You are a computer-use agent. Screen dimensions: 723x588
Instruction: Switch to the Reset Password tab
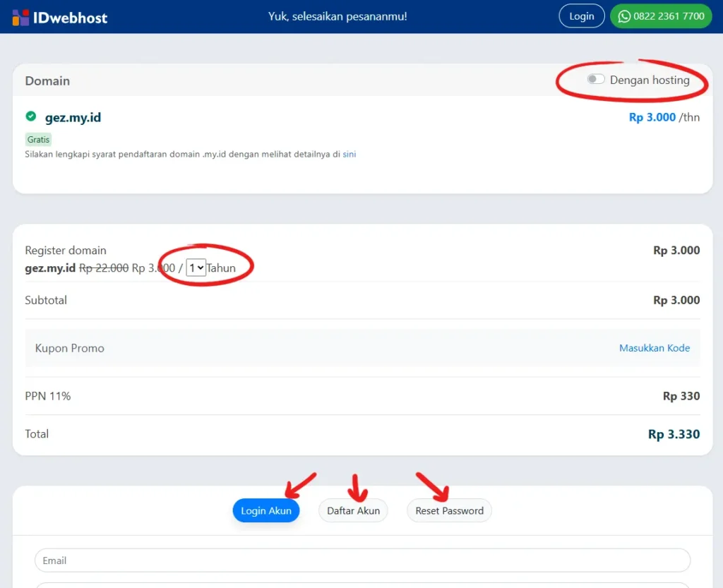[x=449, y=510]
